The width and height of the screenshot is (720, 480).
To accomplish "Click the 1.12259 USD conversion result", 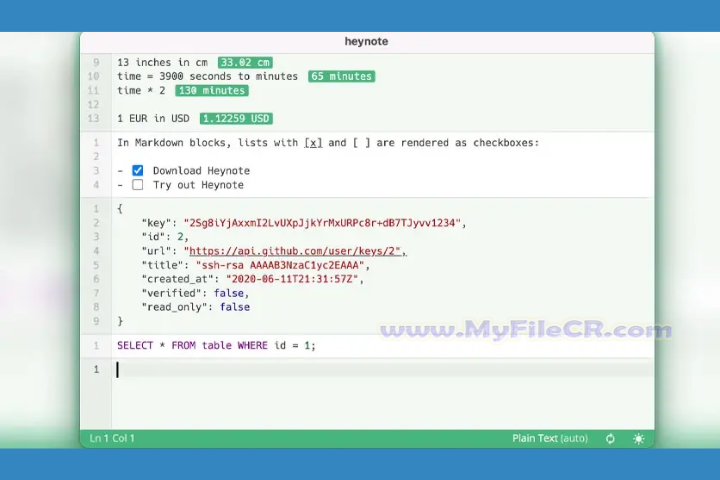I will (235, 119).
